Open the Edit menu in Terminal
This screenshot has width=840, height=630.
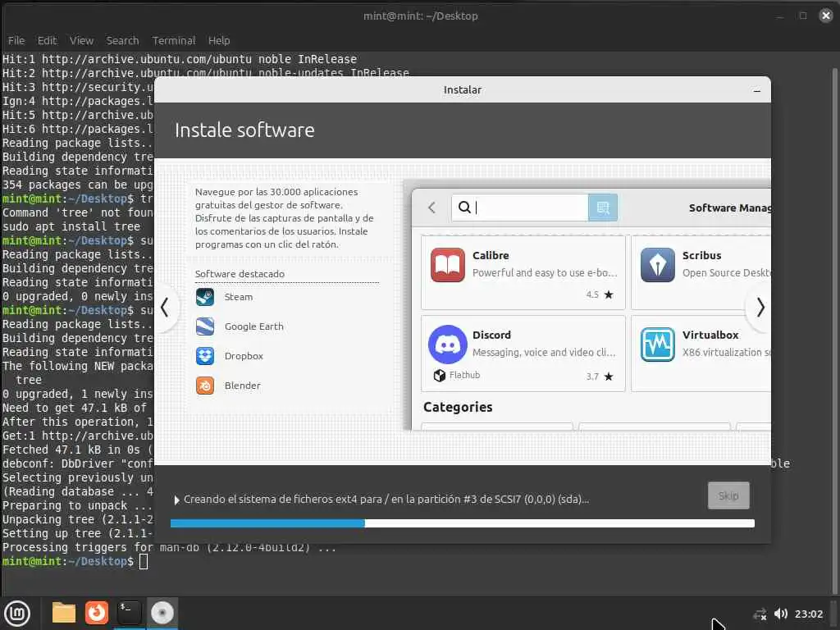point(47,41)
